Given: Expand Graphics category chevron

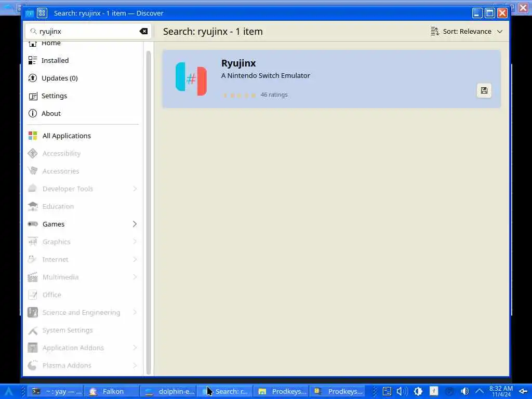Looking at the screenshot, I should pyautogui.click(x=135, y=242).
